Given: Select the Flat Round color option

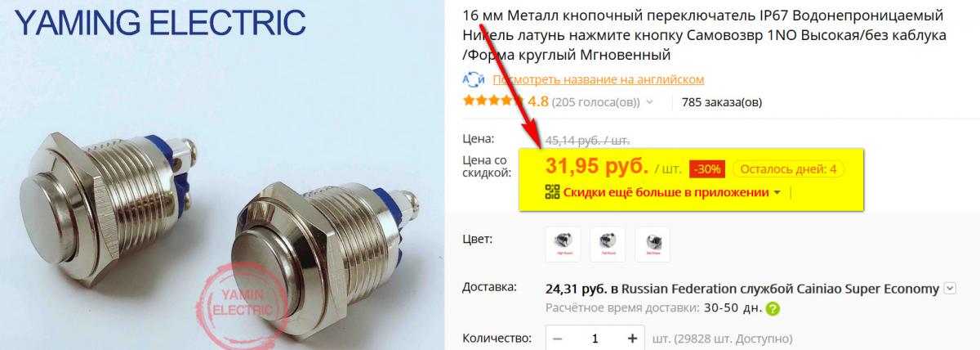Looking at the screenshot, I should pyautogui.click(x=608, y=245).
